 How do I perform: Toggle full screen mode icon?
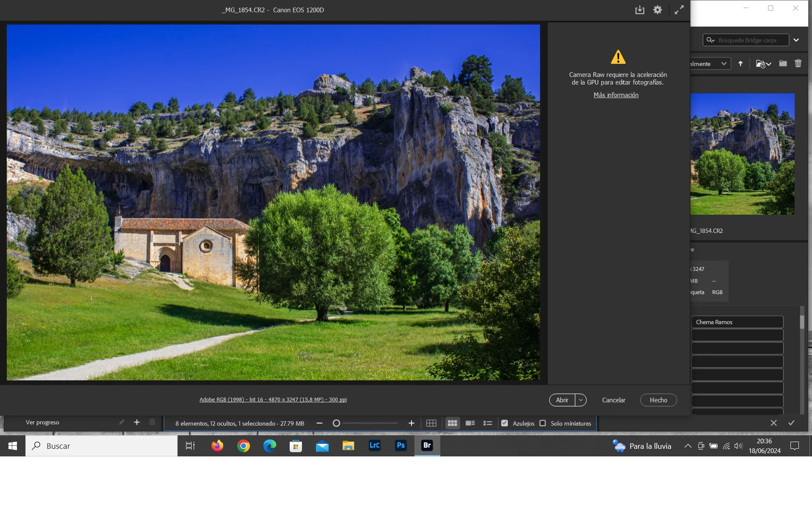pos(679,10)
